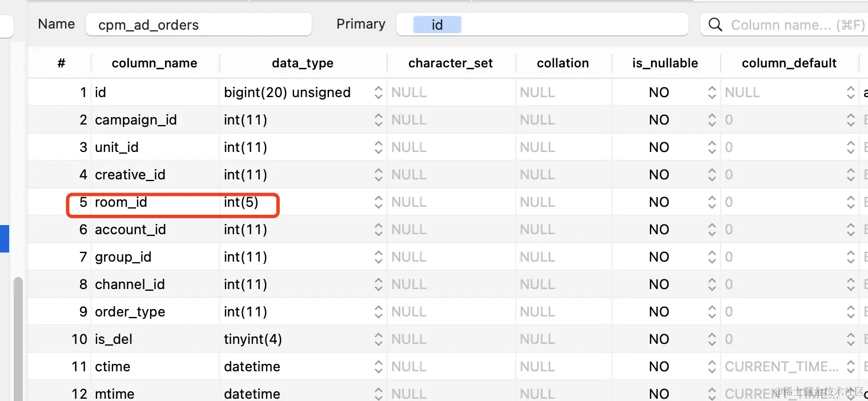Viewport: 868px width, 401px height.
Task: Click is_nullable NO value of account_id row
Action: click(659, 230)
